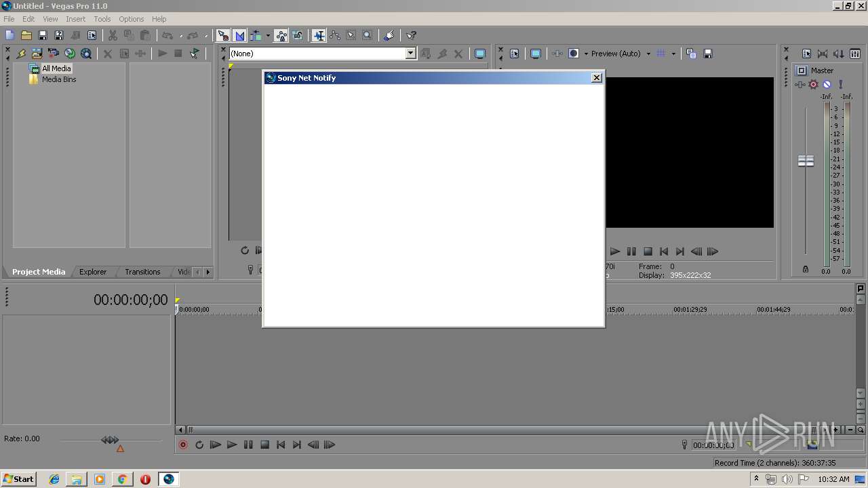Save preview snapshot to file
The height and width of the screenshot is (488, 868).
707,54
